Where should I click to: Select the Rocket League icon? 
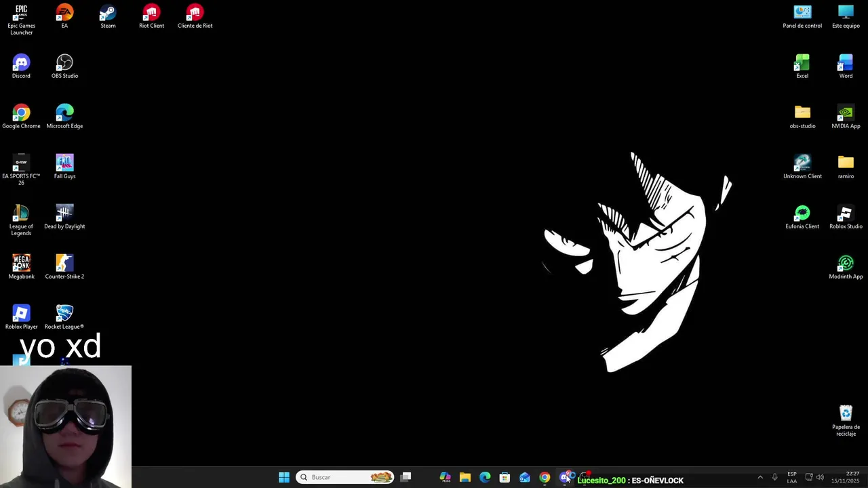tap(64, 318)
